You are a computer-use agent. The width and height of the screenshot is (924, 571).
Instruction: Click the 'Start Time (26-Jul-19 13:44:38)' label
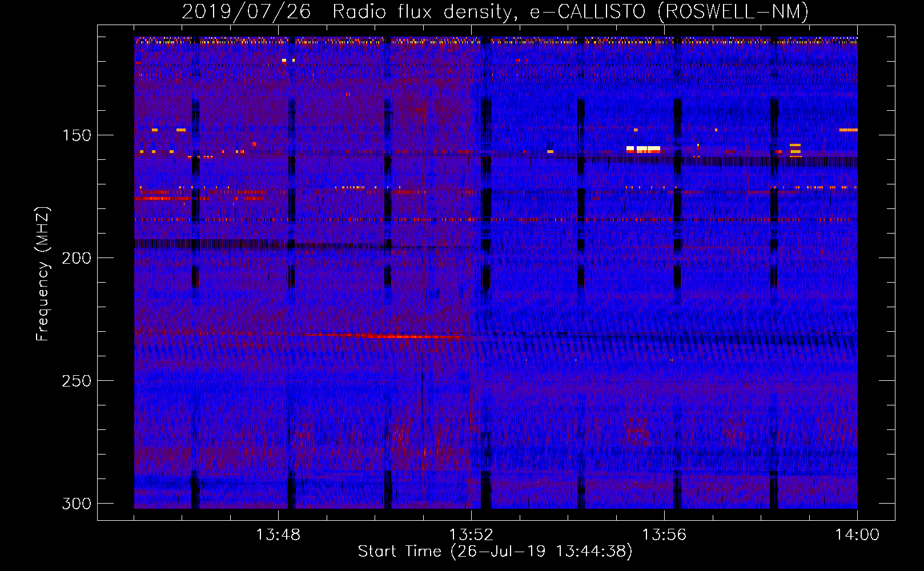[x=495, y=552]
